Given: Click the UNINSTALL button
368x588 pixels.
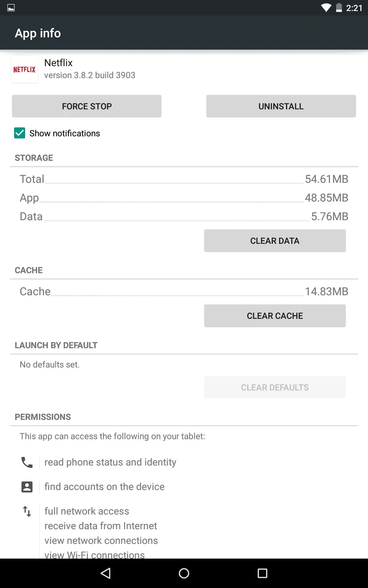Looking at the screenshot, I should tap(281, 106).
